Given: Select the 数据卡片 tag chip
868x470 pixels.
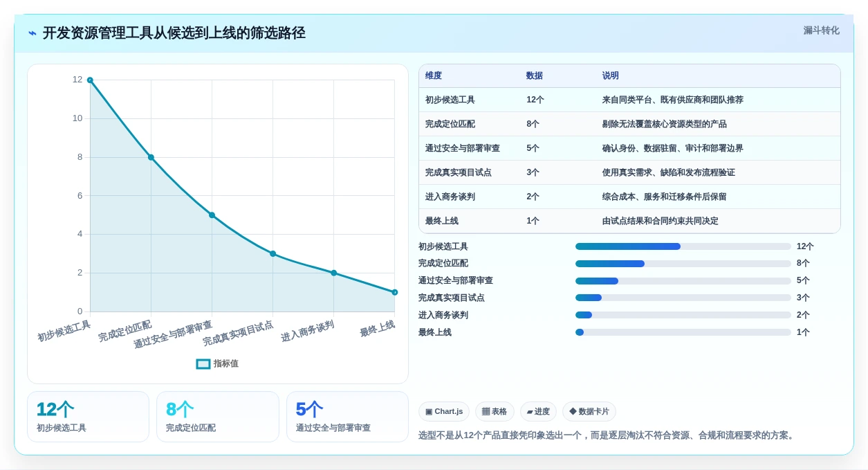Looking at the screenshot, I should point(589,411).
